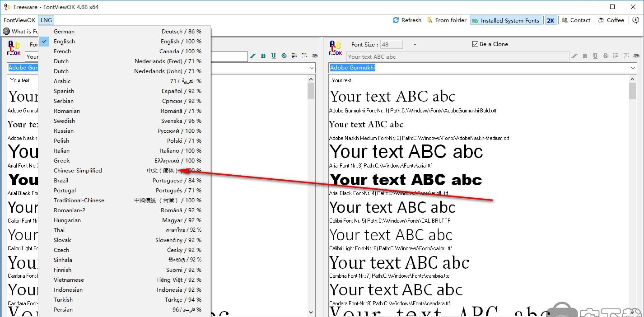The image size is (644, 317).
Task: Click the globe icon beside 'What is Fo'
Action: 6,31
